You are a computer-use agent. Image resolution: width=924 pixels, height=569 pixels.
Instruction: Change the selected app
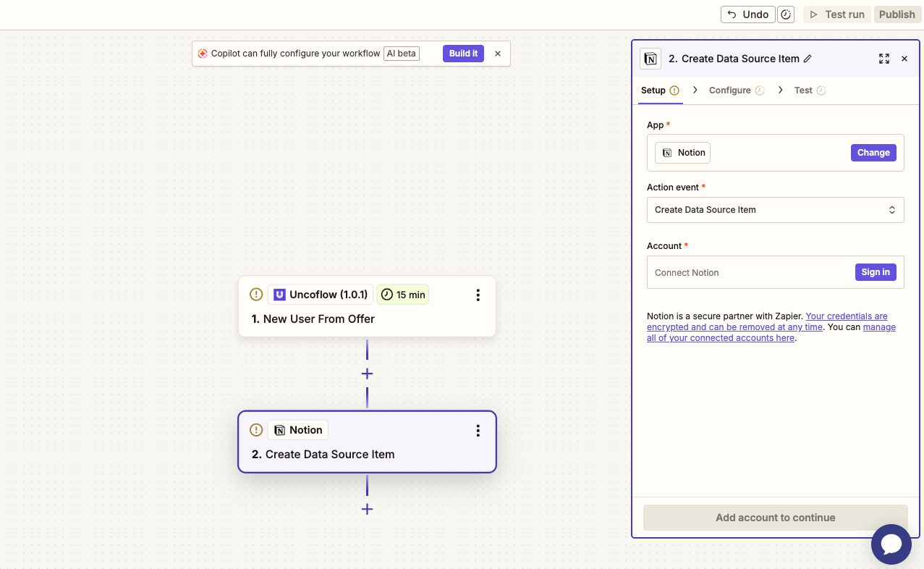pyautogui.click(x=873, y=153)
